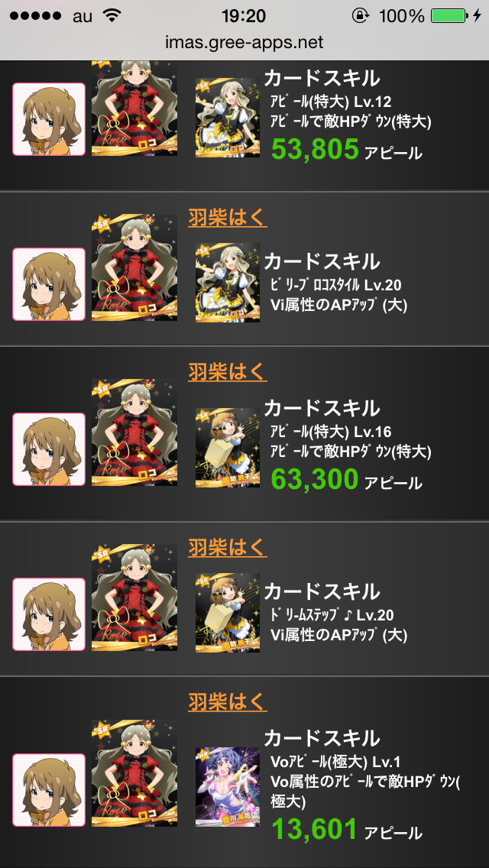This screenshot has height=868, width=489.
Task: Tap the avatar icon in the 53,805 row
Action: [x=49, y=119]
